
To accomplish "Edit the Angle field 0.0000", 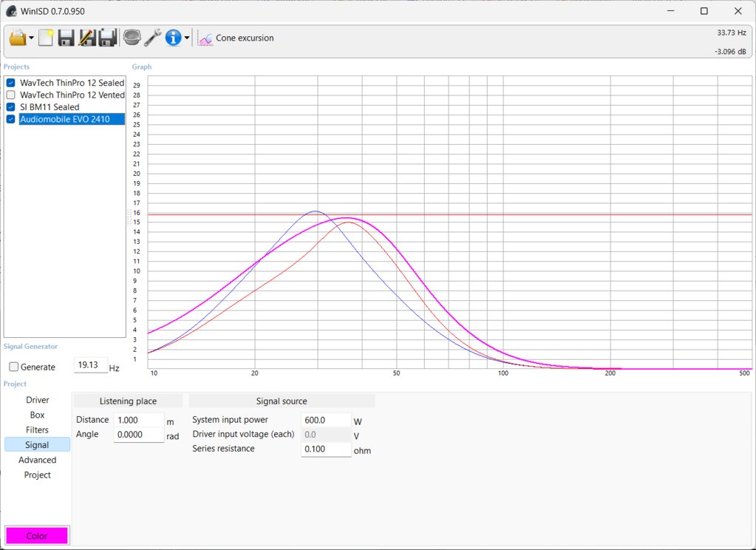I will 140,435.
